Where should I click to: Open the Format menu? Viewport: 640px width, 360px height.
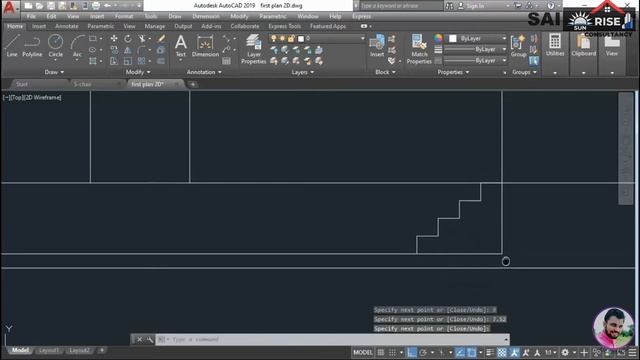(x=124, y=16)
